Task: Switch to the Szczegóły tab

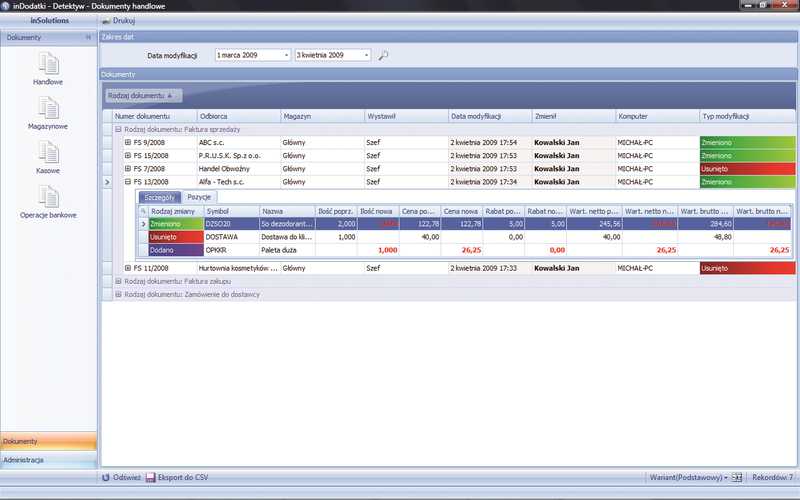Action: pos(160,197)
